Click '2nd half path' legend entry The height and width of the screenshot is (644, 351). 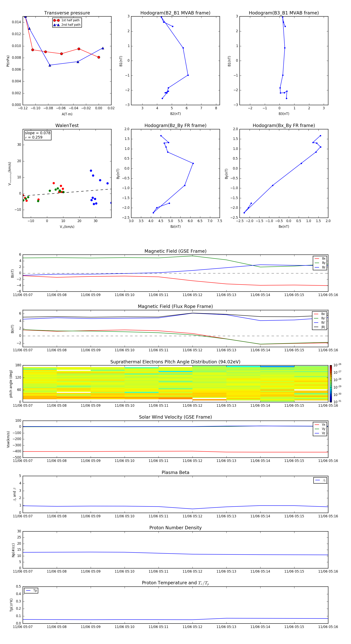click(x=67, y=25)
